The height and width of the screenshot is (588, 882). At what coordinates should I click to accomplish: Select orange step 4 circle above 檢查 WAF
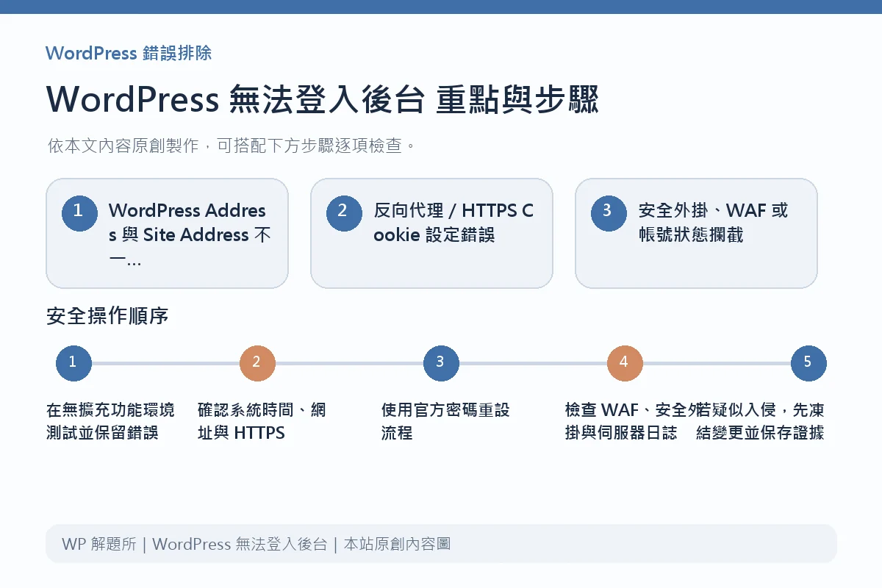tap(625, 363)
